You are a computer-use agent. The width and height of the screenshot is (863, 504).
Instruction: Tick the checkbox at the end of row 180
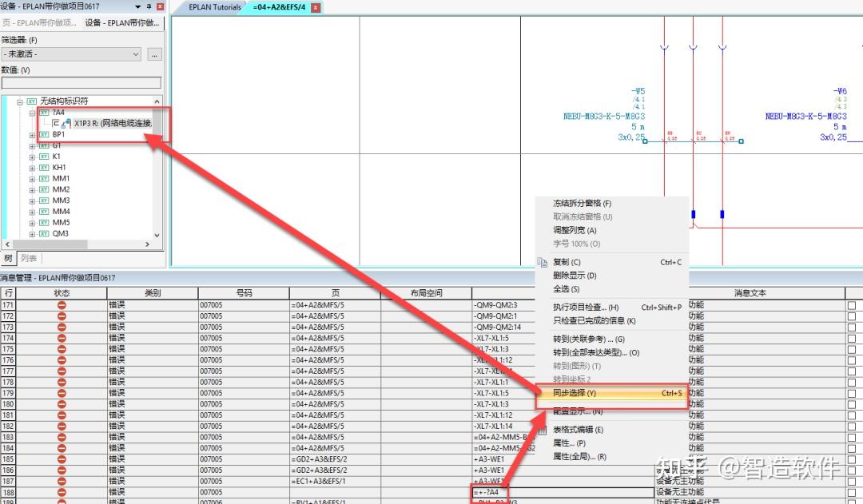click(x=852, y=404)
